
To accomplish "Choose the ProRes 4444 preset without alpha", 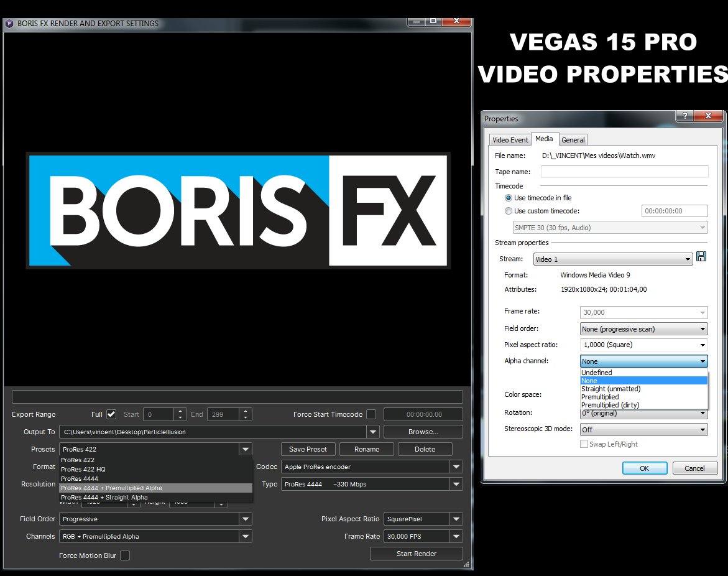I will click(x=156, y=478).
